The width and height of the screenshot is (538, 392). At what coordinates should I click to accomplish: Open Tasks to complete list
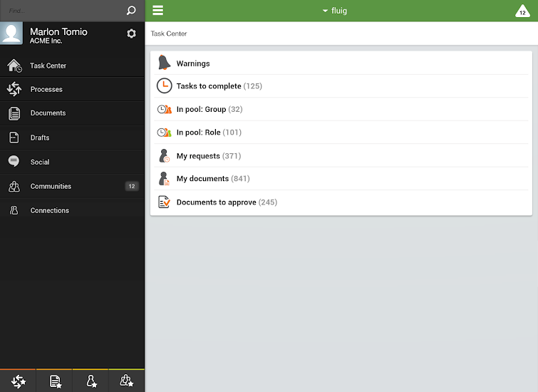click(x=219, y=86)
